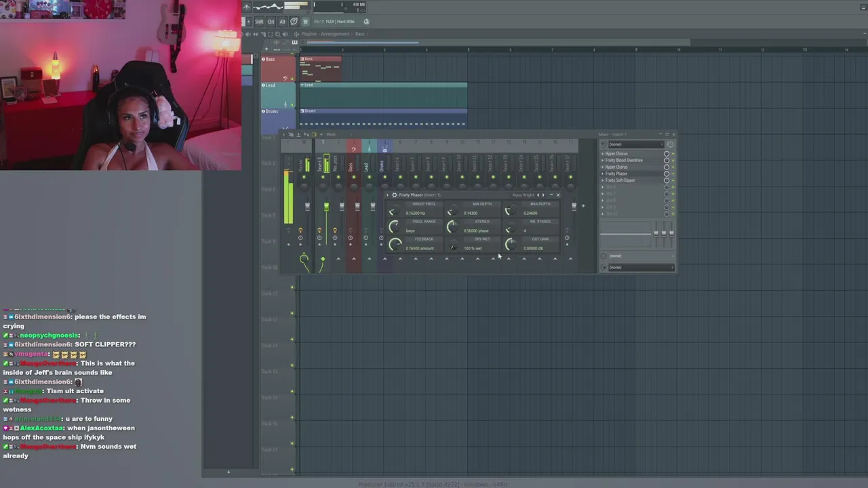The width and height of the screenshot is (868, 488).
Task: Open the Aqua Bright preset selector
Action: click(x=523, y=195)
